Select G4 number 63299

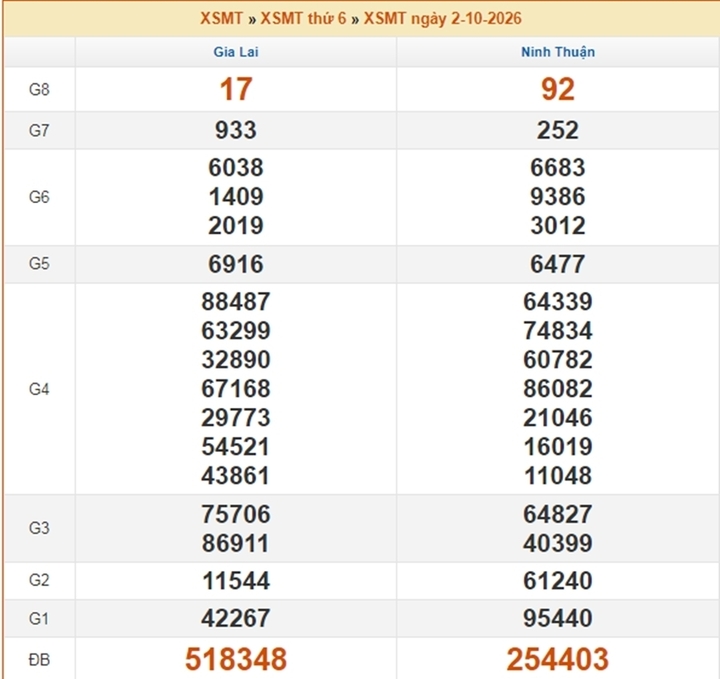[236, 331]
